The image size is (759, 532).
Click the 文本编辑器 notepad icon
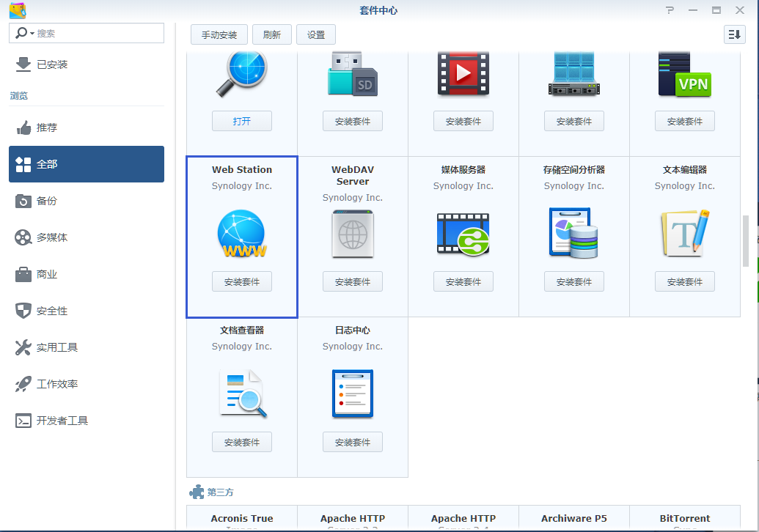pyautogui.click(x=685, y=233)
